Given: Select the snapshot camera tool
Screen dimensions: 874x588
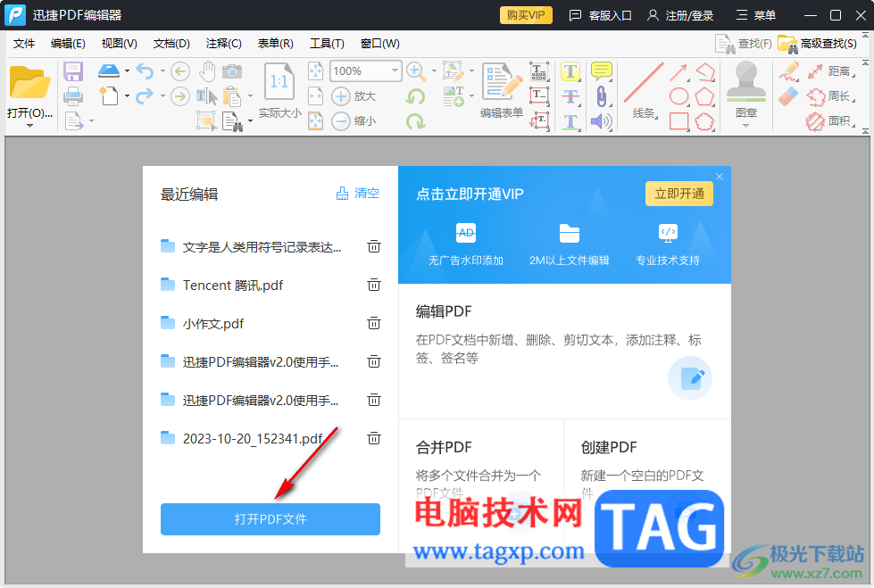Looking at the screenshot, I should 232,71.
